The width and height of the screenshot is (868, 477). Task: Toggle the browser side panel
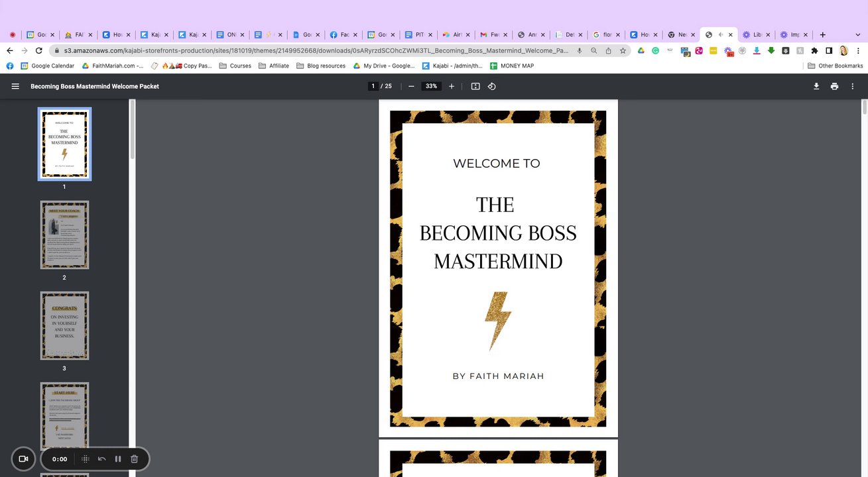click(x=829, y=50)
